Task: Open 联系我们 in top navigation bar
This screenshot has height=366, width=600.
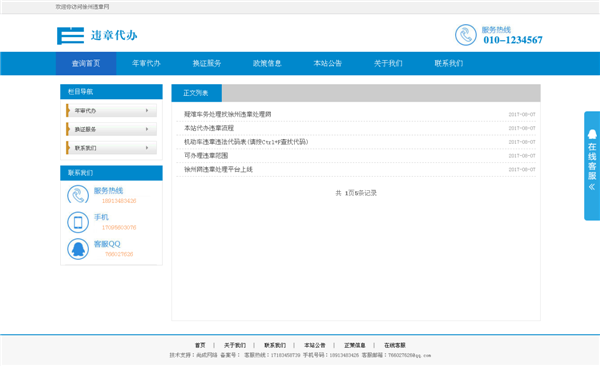Action: tap(448, 63)
